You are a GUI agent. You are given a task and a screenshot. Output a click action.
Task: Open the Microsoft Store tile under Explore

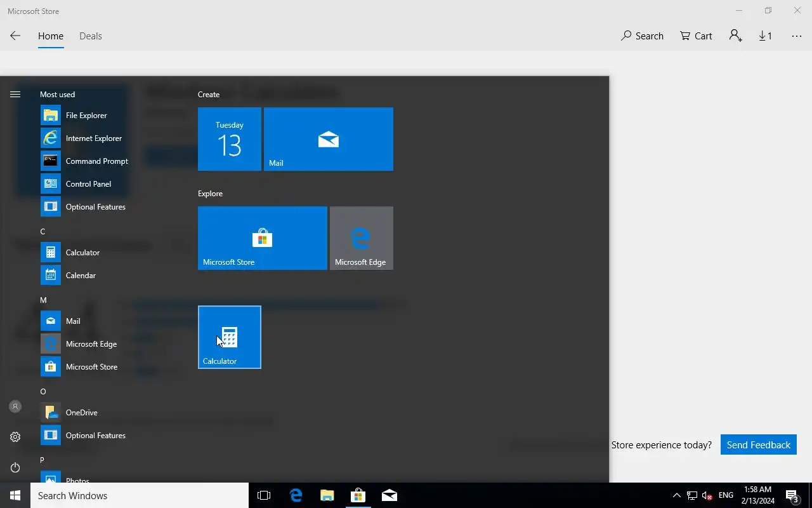pos(263,238)
